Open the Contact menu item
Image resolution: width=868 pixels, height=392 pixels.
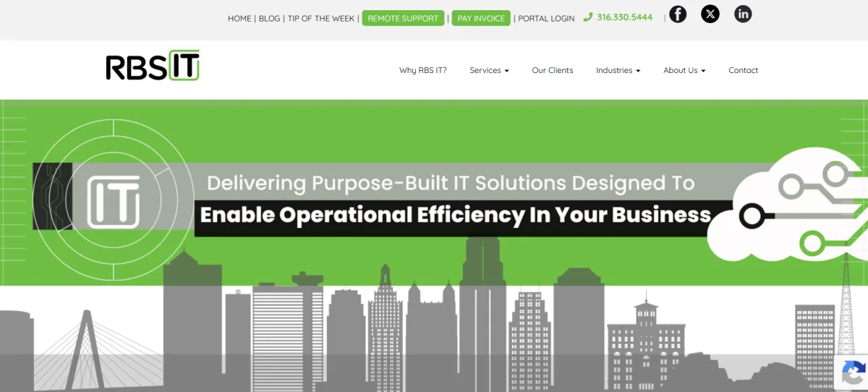(x=744, y=70)
